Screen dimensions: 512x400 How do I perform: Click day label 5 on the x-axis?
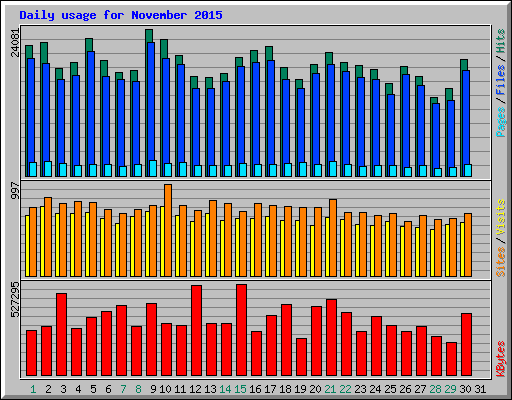(x=93, y=389)
